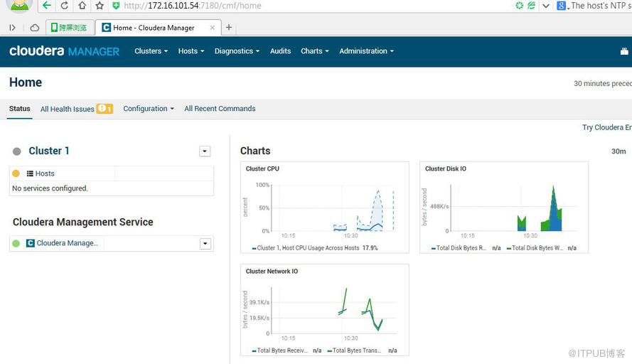The image size is (632, 364).
Task: Open the Cloudera Manage... service link
Action: click(68, 243)
